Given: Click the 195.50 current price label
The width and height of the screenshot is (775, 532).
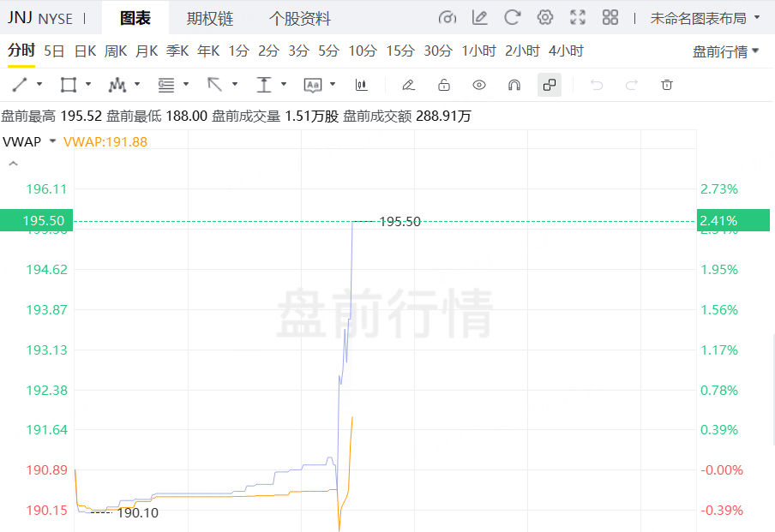Looking at the screenshot, I should coord(37,221).
